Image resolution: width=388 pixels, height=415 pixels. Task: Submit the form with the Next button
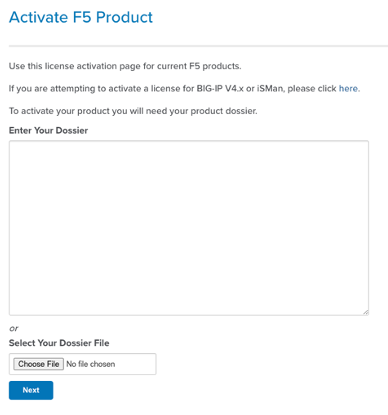tap(31, 390)
